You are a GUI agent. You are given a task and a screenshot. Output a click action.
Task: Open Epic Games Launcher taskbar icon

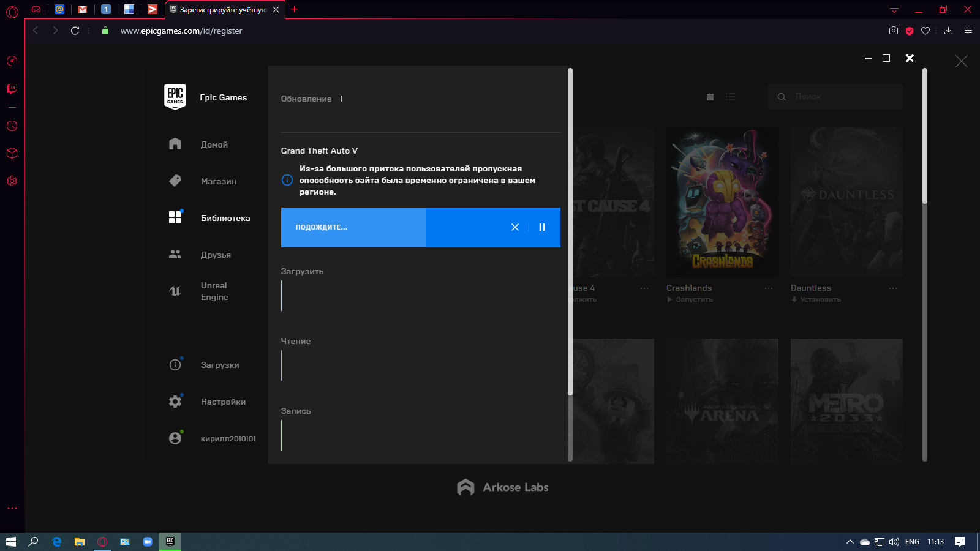[170, 542]
